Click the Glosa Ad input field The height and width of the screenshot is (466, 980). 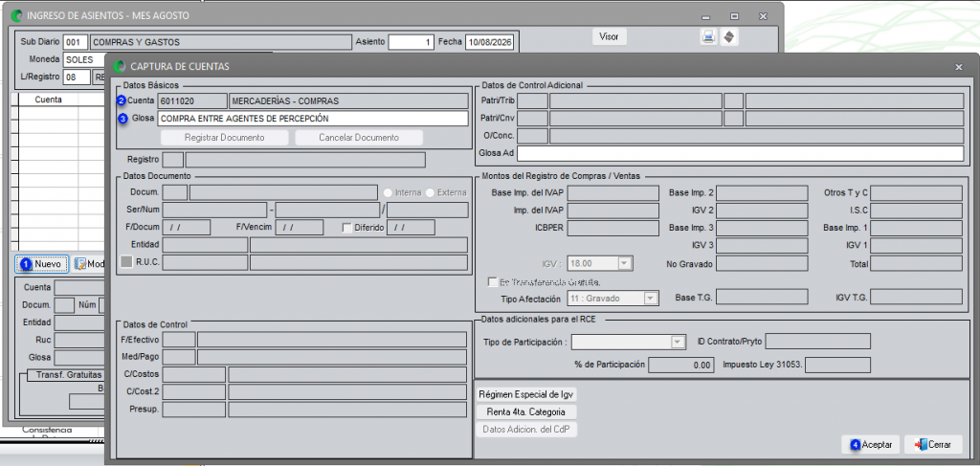(x=740, y=154)
